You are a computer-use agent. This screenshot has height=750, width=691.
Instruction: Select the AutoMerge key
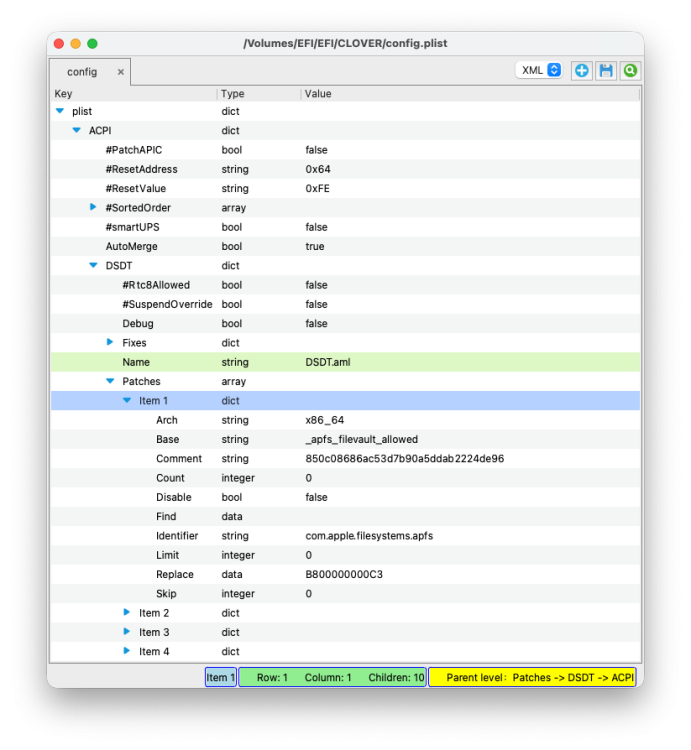click(x=132, y=246)
